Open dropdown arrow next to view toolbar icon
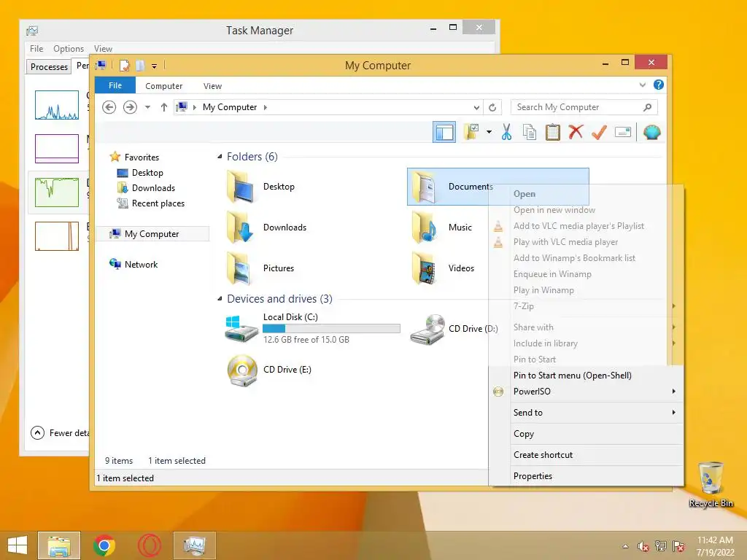This screenshot has width=747, height=560. tap(489, 132)
